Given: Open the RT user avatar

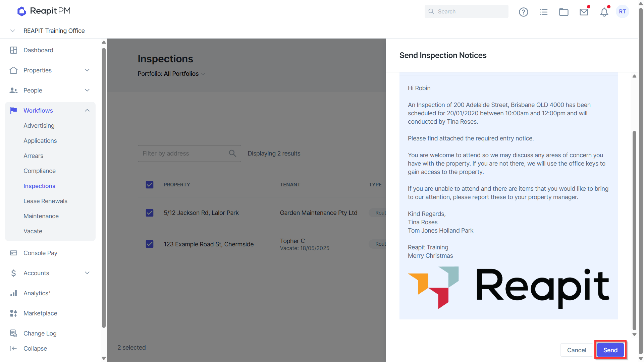Looking at the screenshot, I should point(623,12).
